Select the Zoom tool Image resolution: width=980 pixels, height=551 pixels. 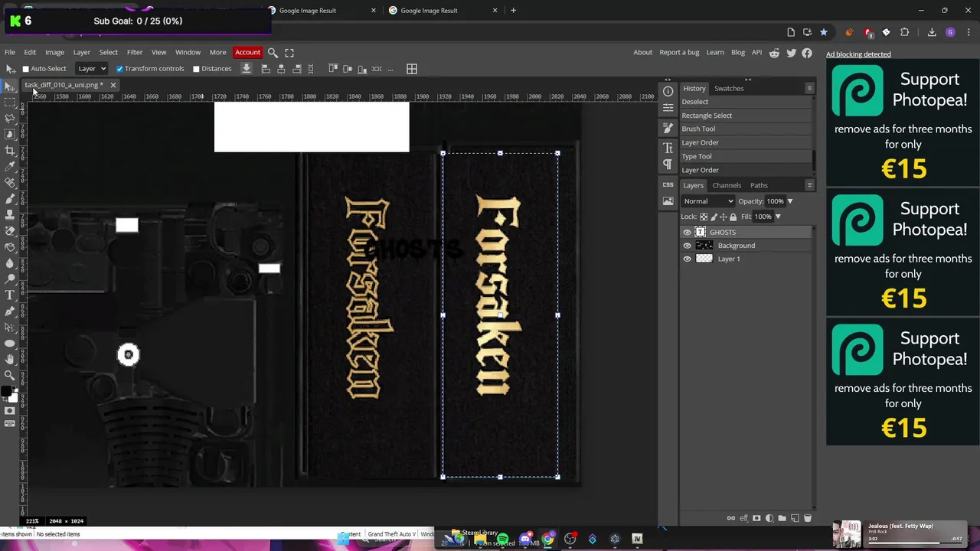point(10,375)
